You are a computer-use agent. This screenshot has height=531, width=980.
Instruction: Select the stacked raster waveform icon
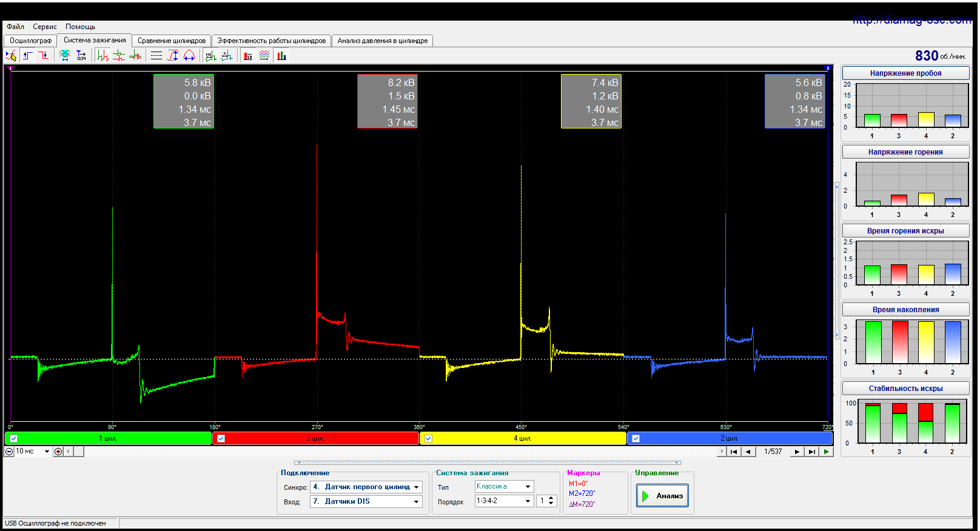[x=119, y=56]
